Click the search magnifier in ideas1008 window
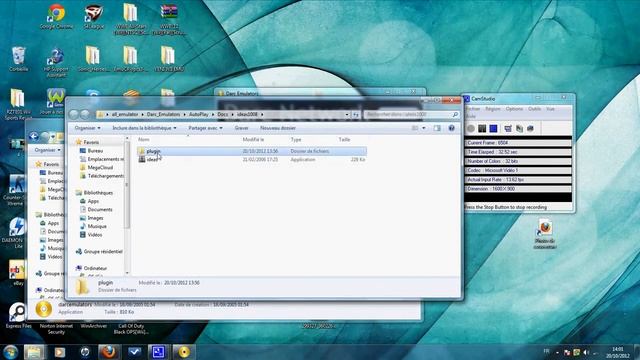The height and width of the screenshot is (360, 640). tap(455, 115)
